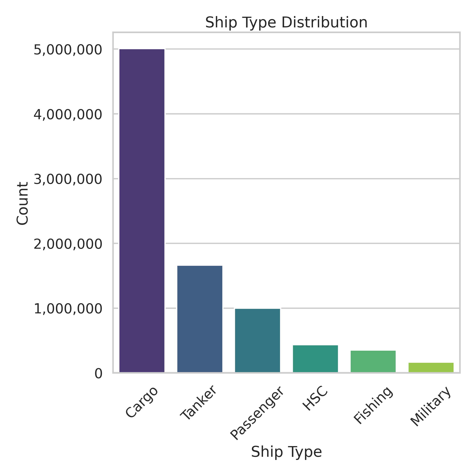Click the 4,000,000 y-axis tick label
The width and height of the screenshot is (476, 476).
[68, 115]
